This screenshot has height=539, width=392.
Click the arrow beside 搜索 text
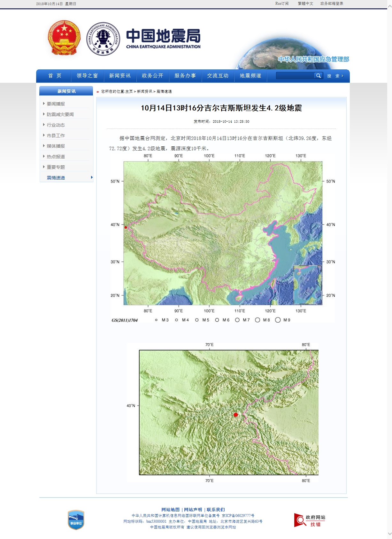click(x=342, y=76)
